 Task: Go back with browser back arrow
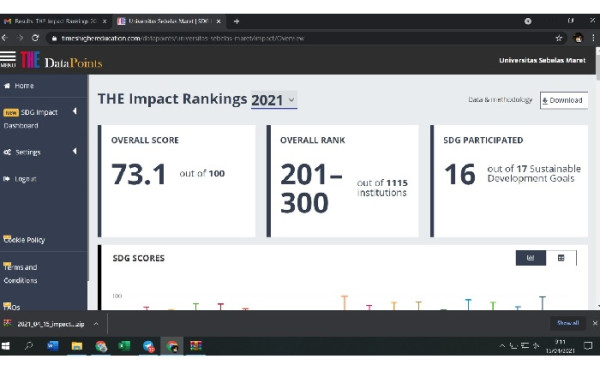(5, 38)
